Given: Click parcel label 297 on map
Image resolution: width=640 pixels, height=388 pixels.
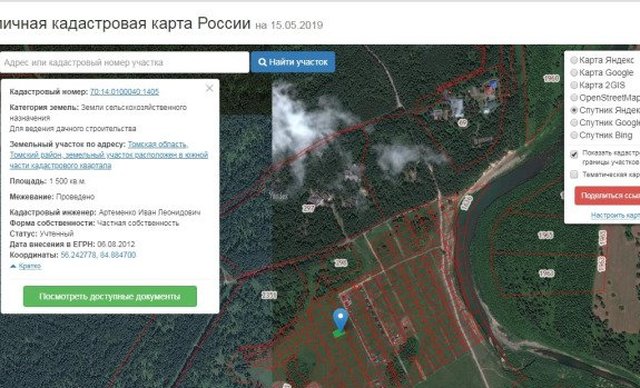Looking at the screenshot, I should 309,208.
